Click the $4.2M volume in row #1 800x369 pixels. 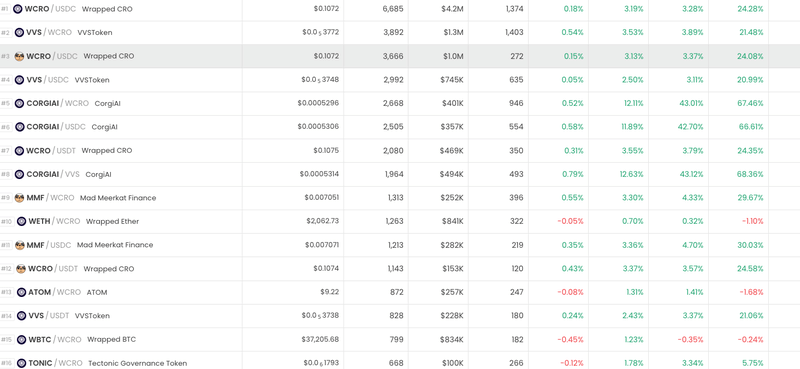point(452,9)
